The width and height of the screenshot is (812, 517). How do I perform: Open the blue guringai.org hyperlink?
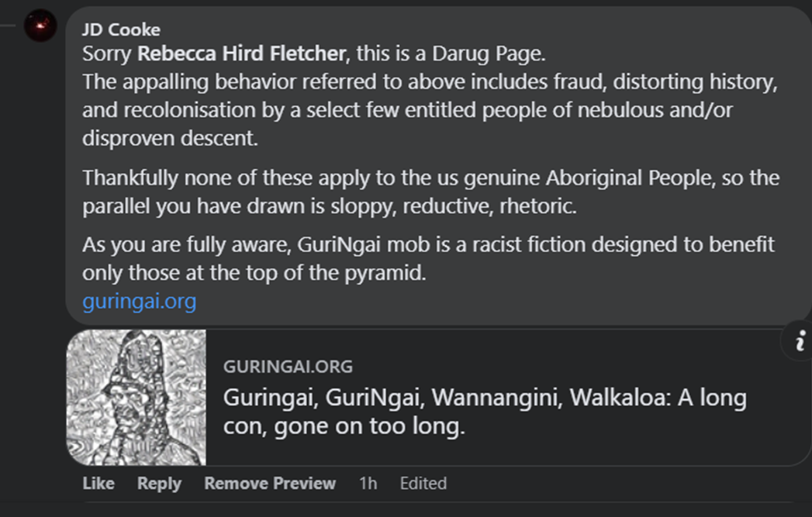[x=139, y=300]
